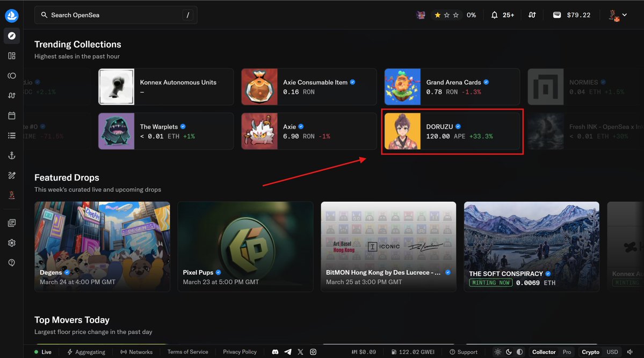Open the Tokens coin icon in sidebar
Screen dimensions: 644x358
(x=11, y=76)
